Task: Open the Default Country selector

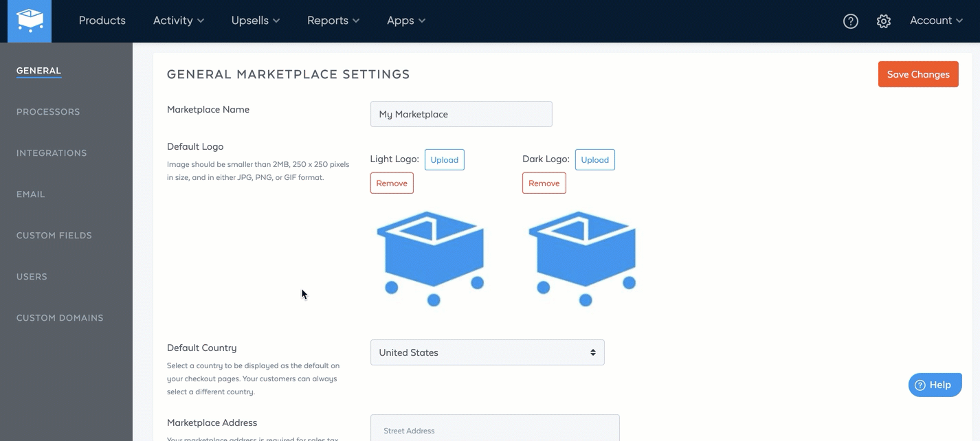Action: 487,352
